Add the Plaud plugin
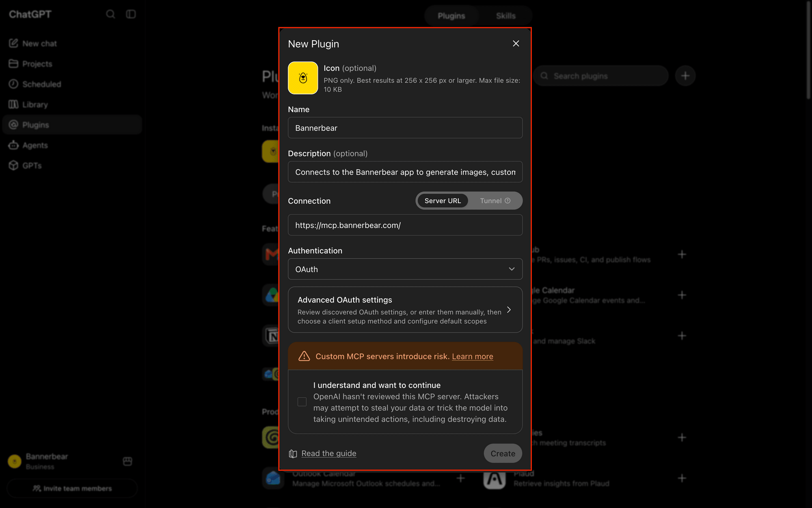 click(x=682, y=478)
